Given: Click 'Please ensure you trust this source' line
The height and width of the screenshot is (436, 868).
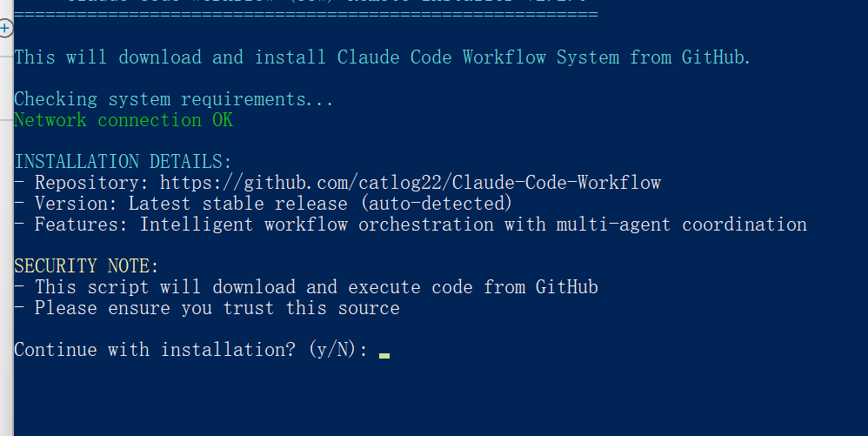Looking at the screenshot, I should [x=217, y=308].
